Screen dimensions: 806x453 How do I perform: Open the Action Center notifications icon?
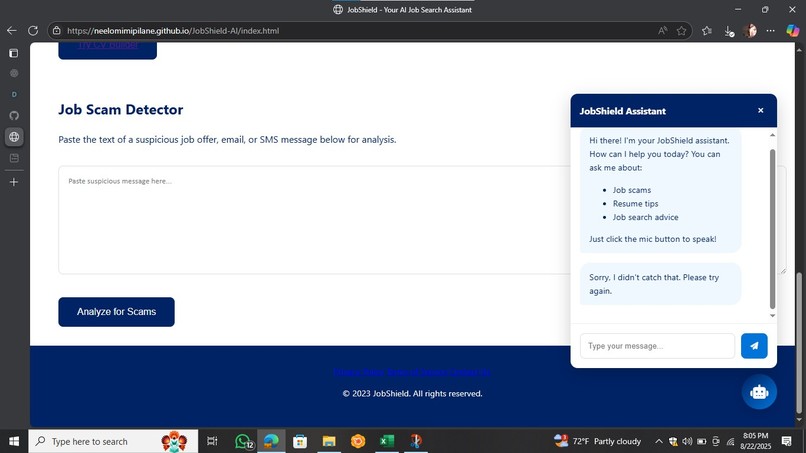coord(786,441)
